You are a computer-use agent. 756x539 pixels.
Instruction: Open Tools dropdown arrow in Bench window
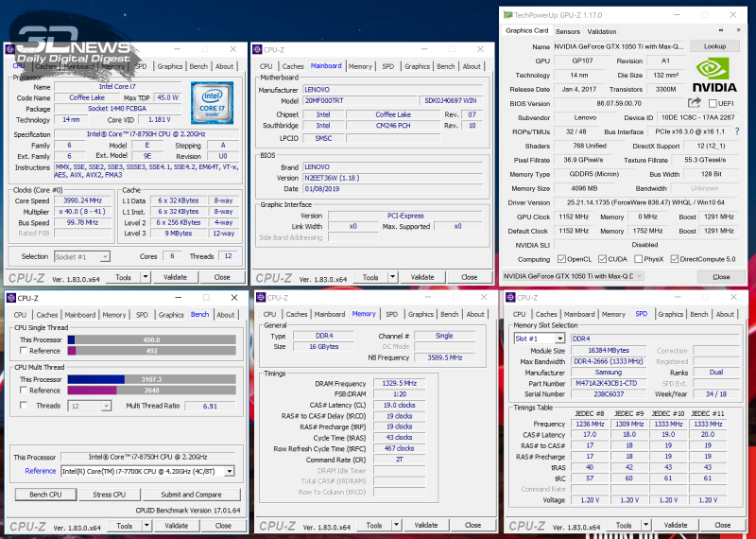tap(147, 526)
